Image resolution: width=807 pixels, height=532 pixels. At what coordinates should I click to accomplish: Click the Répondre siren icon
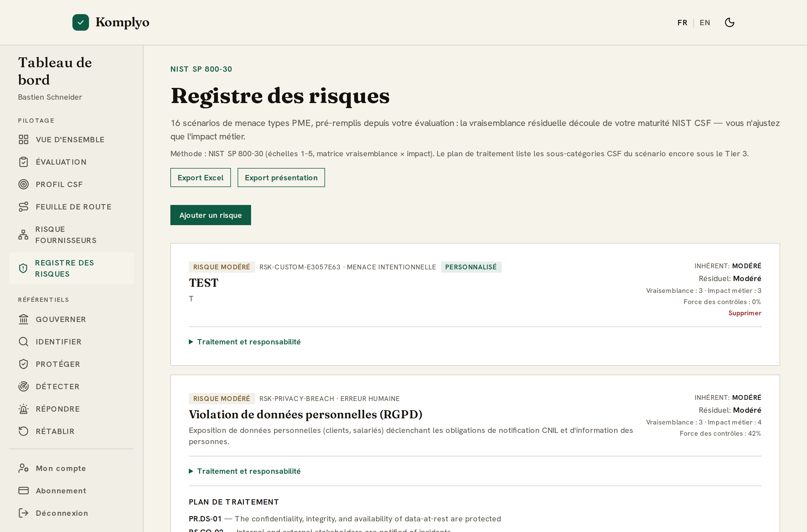click(x=24, y=409)
